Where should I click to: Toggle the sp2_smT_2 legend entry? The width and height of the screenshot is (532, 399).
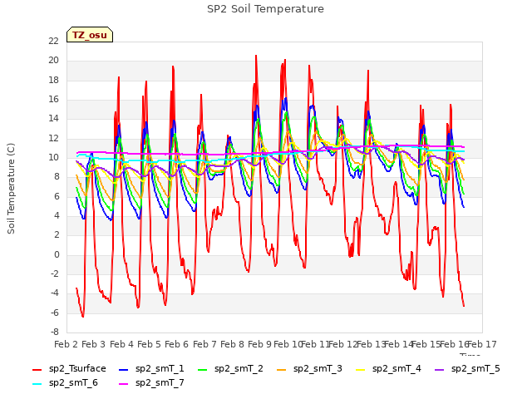tap(231, 369)
